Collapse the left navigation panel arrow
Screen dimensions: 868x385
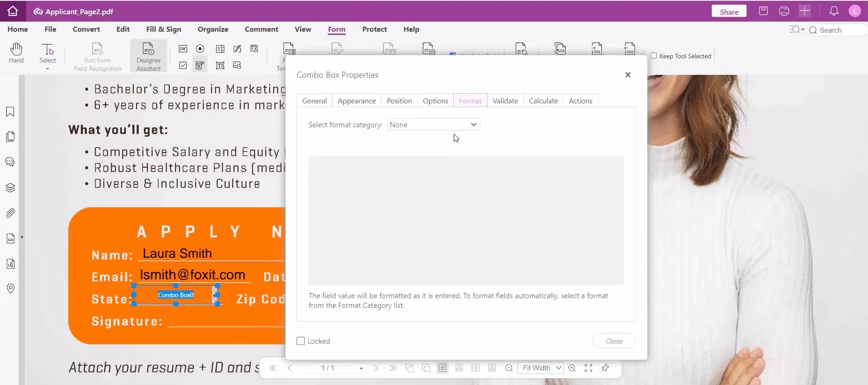22,238
